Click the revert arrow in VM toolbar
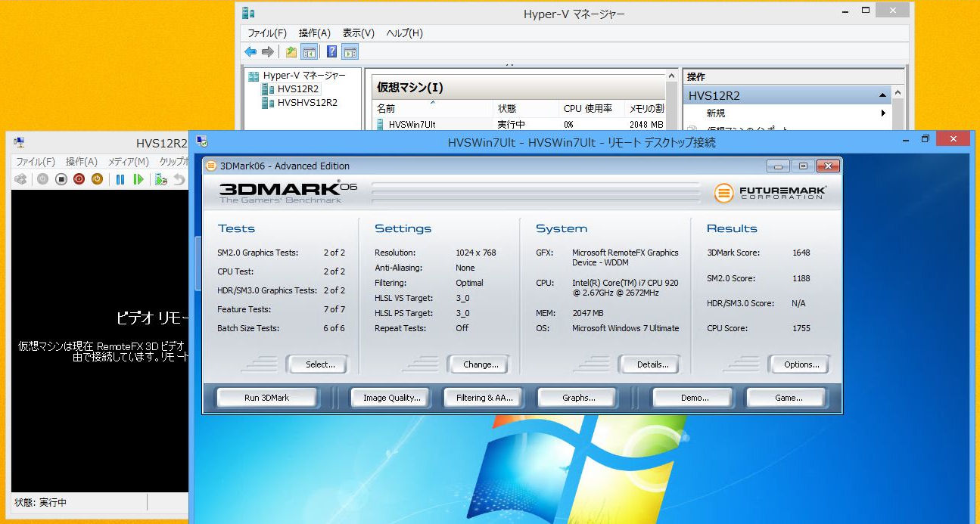This screenshot has width=980, height=524. point(179,179)
